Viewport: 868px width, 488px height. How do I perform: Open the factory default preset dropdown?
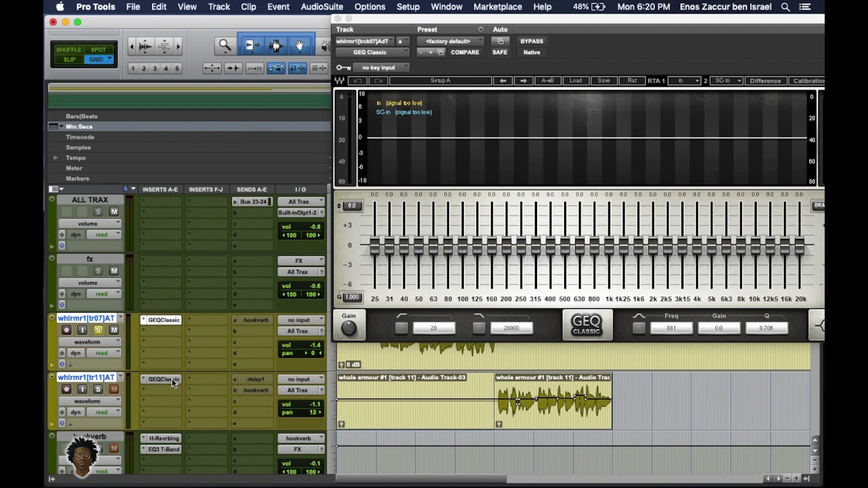(450, 41)
